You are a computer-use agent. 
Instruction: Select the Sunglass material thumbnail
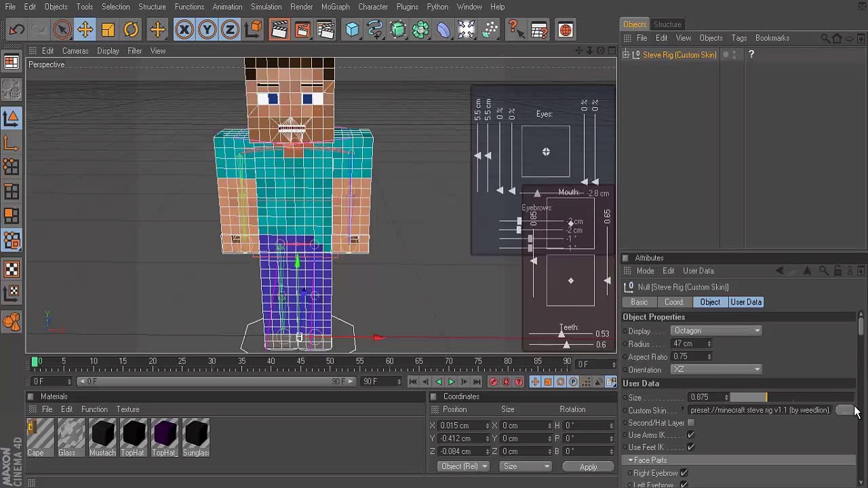point(195,437)
